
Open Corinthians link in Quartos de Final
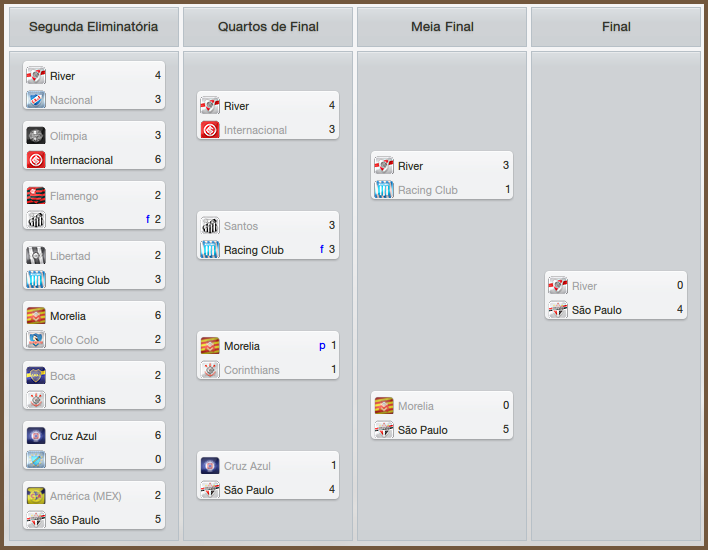point(252,370)
